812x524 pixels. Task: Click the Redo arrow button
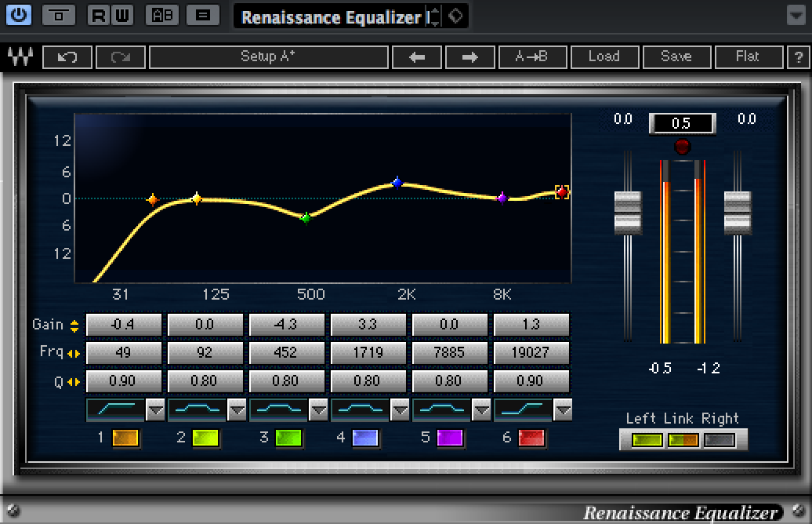click(121, 56)
